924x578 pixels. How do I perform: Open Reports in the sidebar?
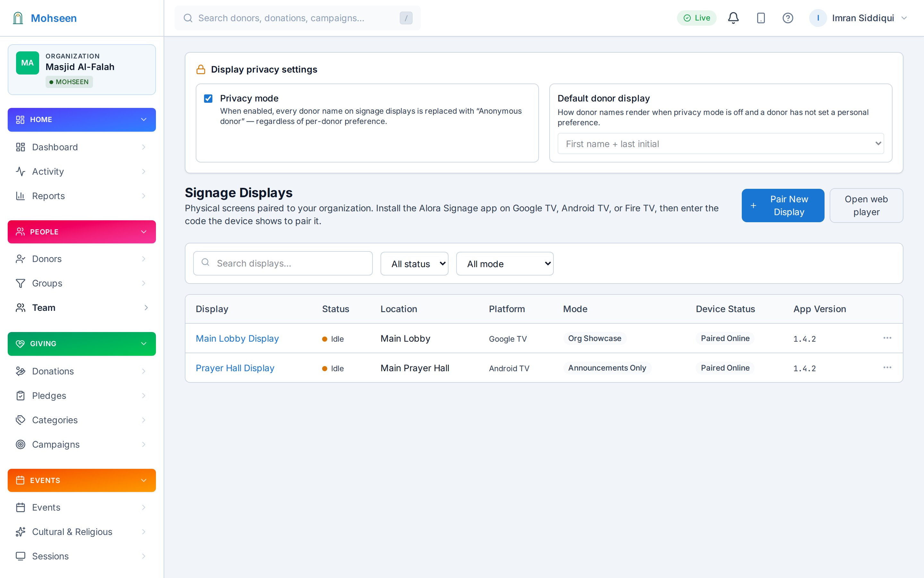[82, 196]
